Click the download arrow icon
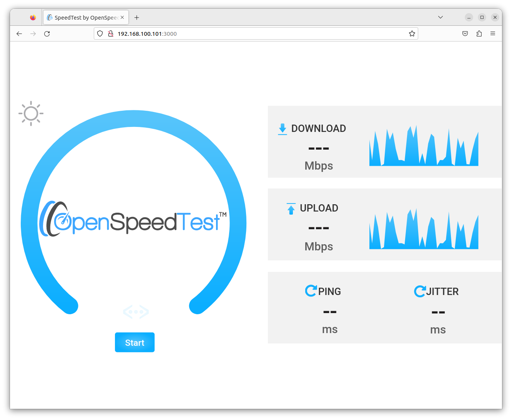The width and height of the screenshot is (512, 420). (283, 129)
